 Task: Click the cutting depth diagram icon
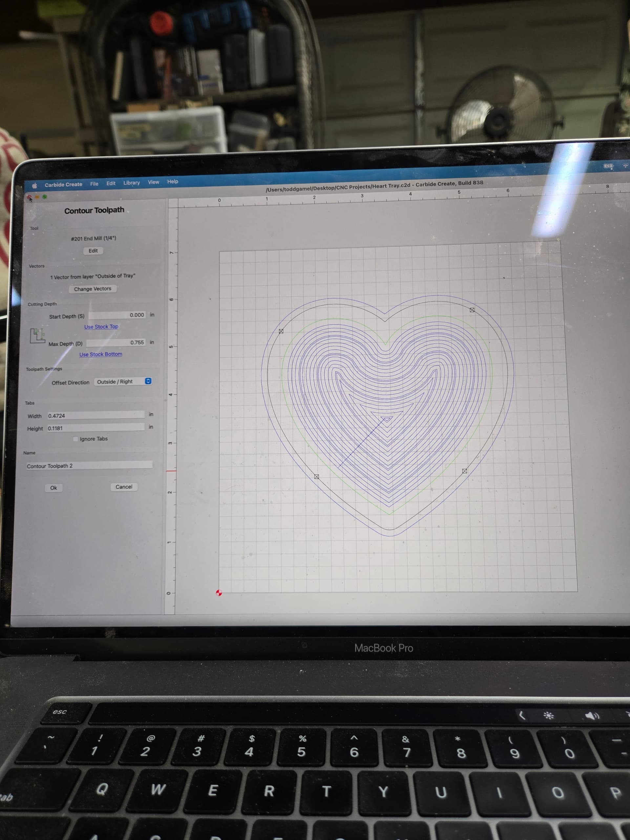(38, 336)
